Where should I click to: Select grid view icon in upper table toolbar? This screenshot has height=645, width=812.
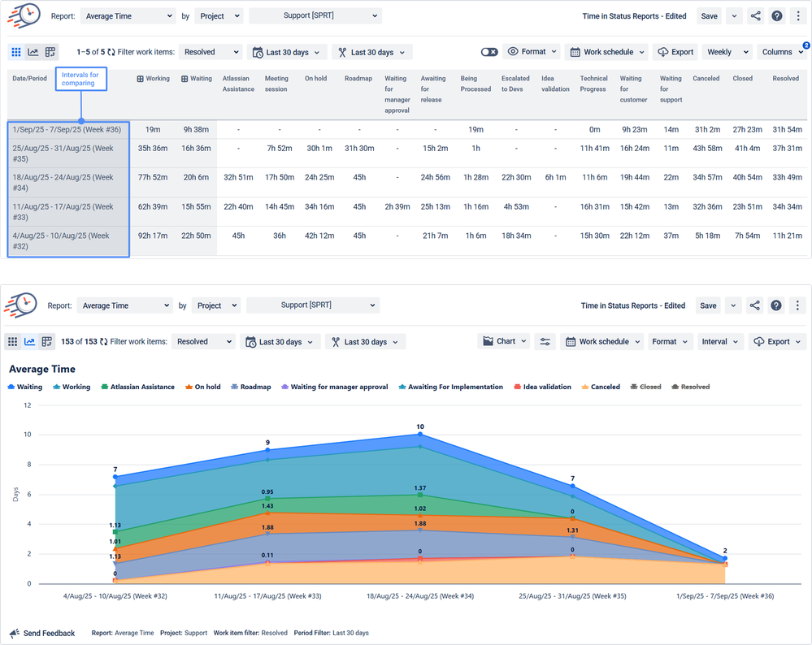coord(16,52)
